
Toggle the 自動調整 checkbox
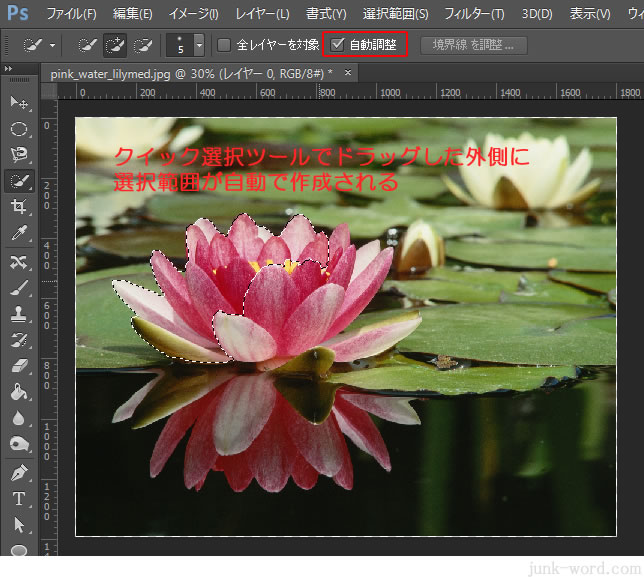(338, 44)
